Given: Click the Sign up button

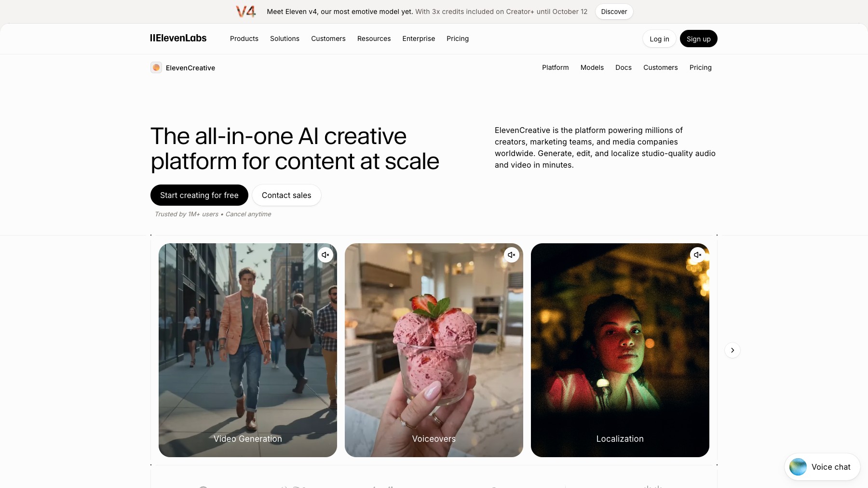Looking at the screenshot, I should (x=699, y=39).
